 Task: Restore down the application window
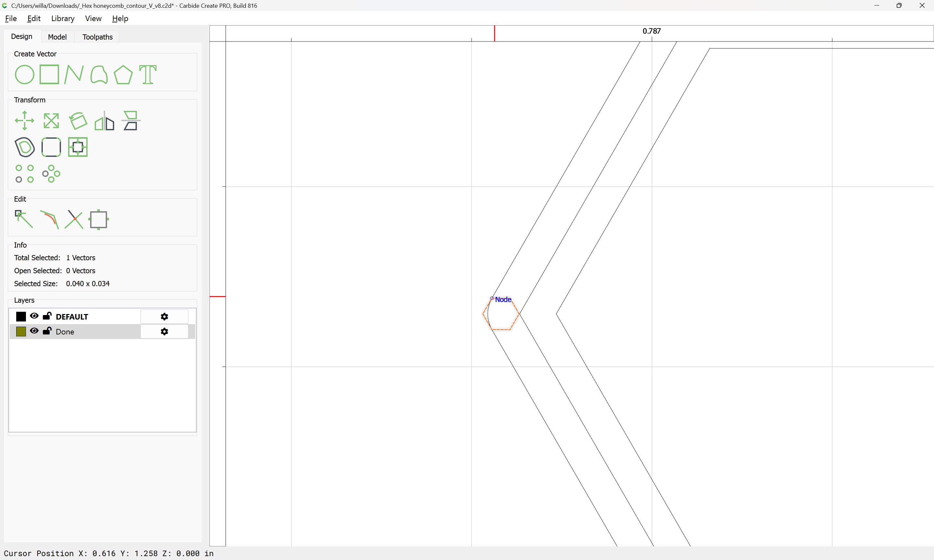click(899, 5)
